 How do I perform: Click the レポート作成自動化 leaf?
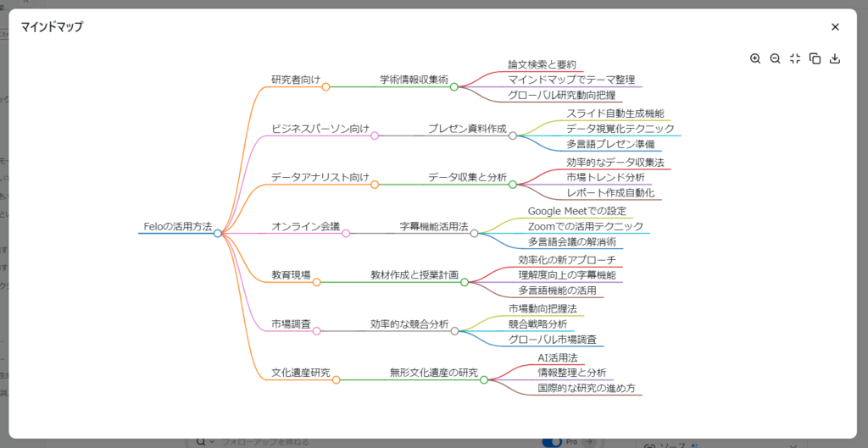(x=610, y=192)
